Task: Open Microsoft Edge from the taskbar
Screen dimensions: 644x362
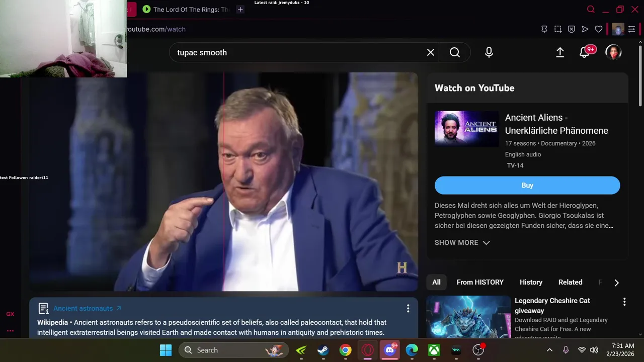Action: (412, 350)
